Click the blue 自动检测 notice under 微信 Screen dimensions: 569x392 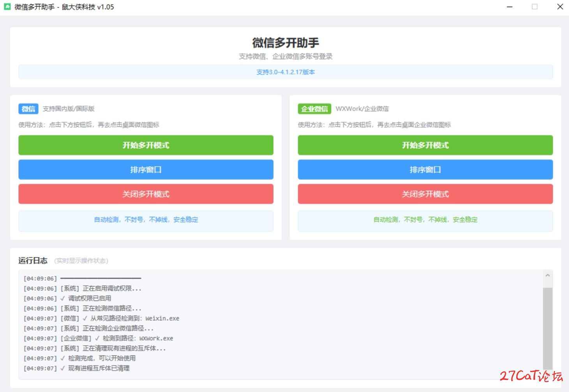click(x=146, y=220)
